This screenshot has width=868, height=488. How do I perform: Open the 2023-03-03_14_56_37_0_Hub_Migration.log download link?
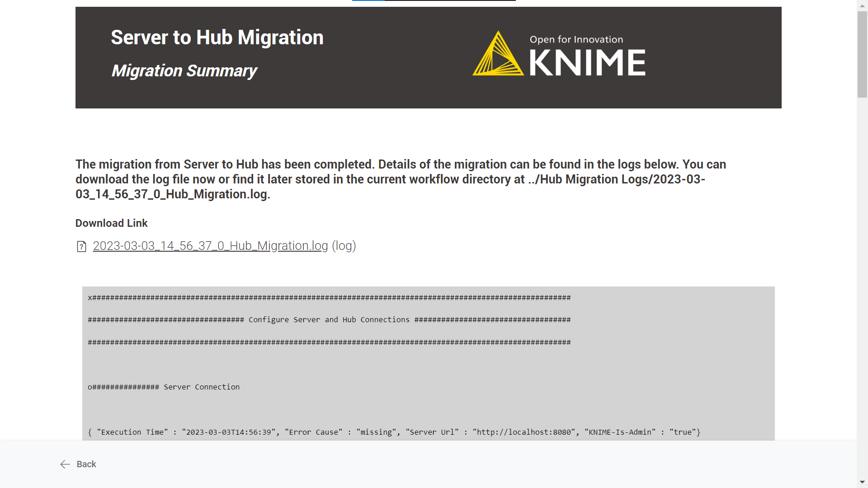coord(210,246)
